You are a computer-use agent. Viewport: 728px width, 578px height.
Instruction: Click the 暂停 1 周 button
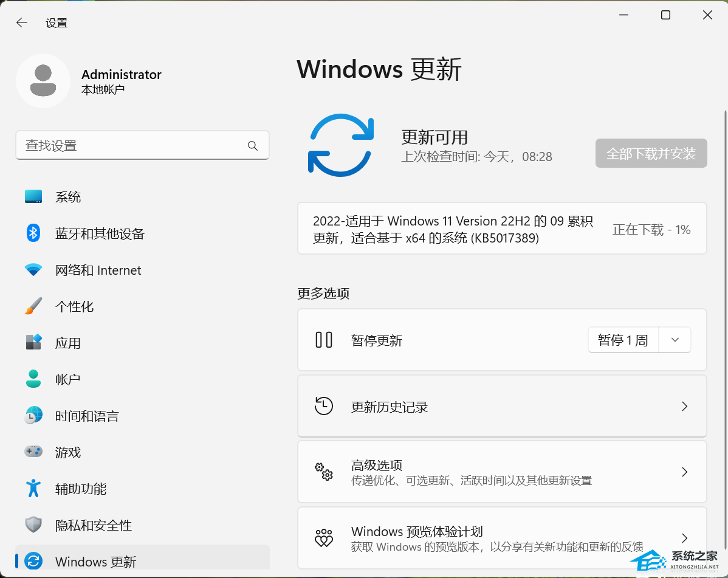click(x=623, y=340)
